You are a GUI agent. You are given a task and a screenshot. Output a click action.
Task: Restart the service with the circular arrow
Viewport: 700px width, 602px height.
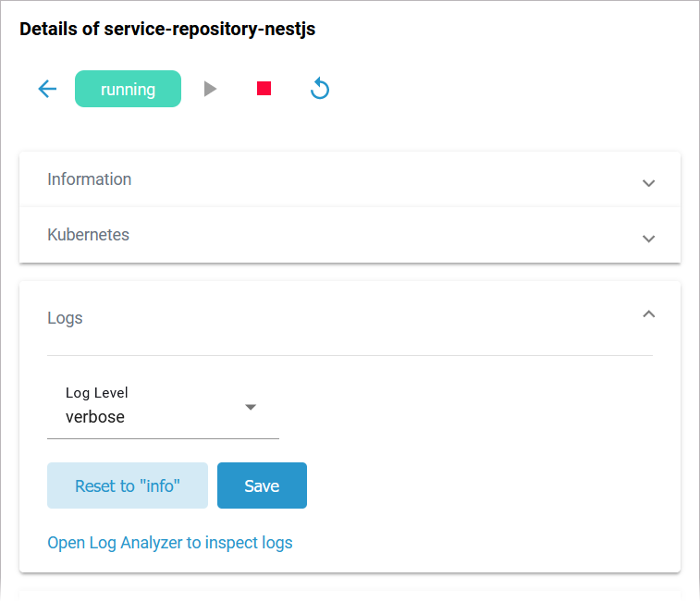point(320,89)
